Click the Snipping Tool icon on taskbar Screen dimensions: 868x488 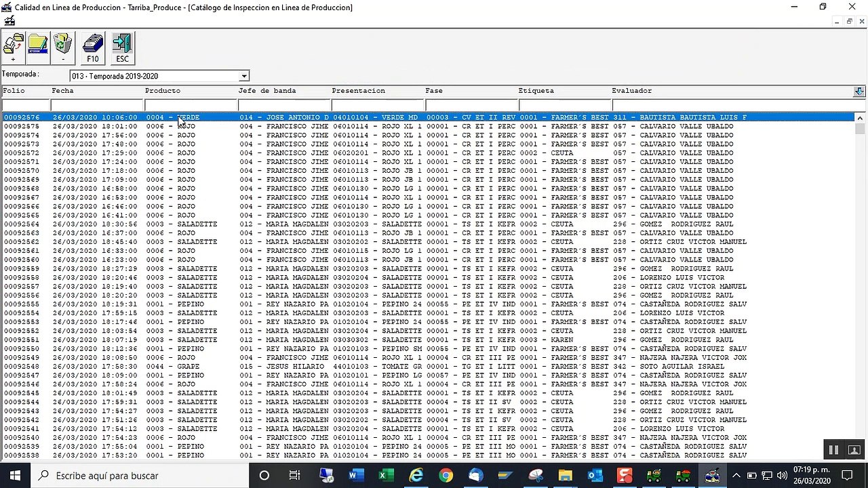click(x=535, y=476)
